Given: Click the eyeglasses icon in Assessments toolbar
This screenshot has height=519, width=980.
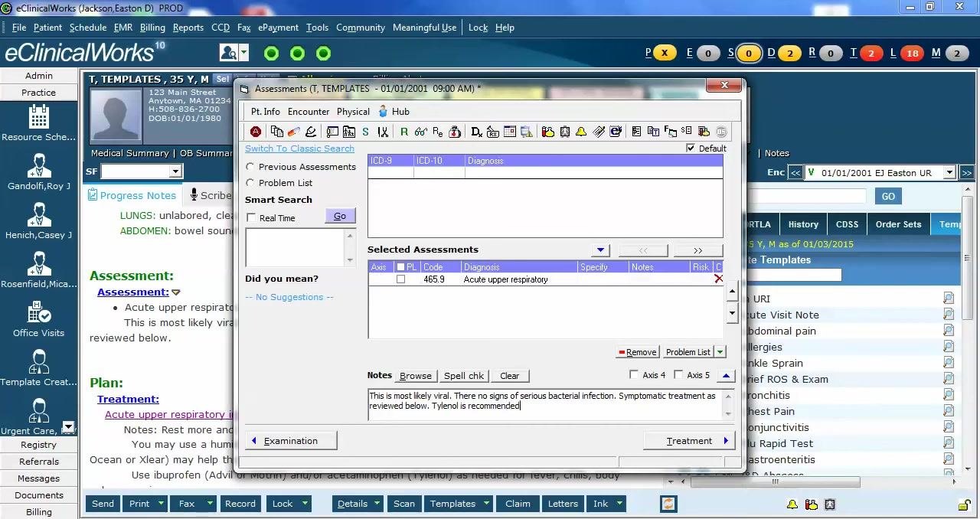Looking at the screenshot, I should point(420,132).
